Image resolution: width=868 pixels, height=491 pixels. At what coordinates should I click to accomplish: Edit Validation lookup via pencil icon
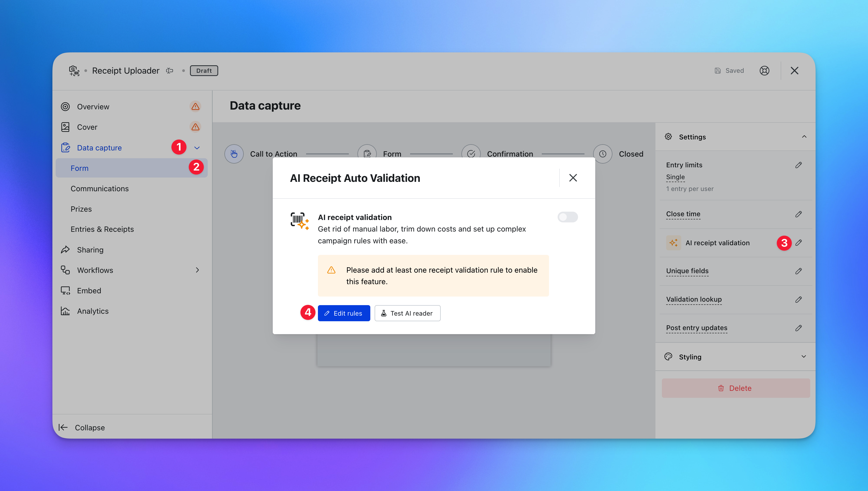(x=798, y=299)
